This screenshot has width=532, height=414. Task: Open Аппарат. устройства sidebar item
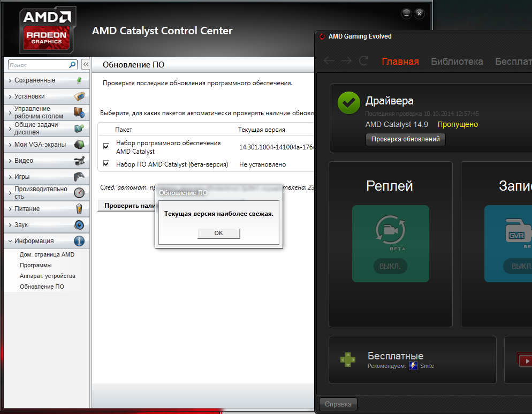point(48,276)
